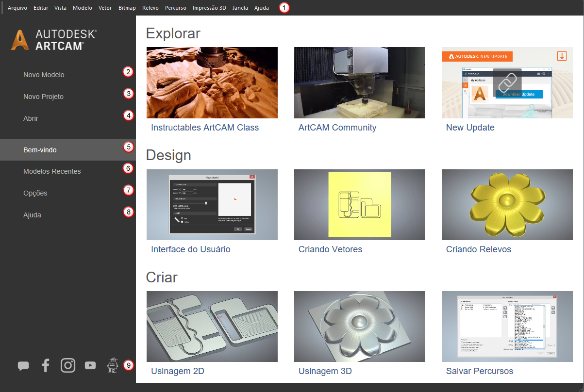Open the Editar menu

(41, 8)
